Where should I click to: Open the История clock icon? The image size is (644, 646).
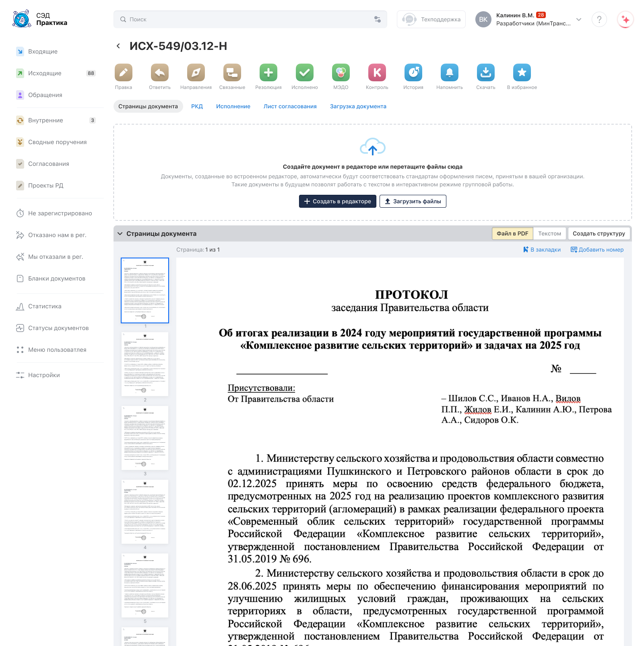(413, 72)
